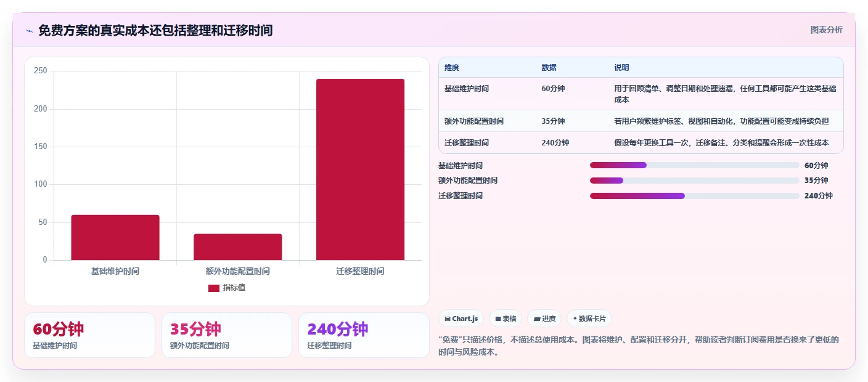This screenshot has height=382, width=868.
Task: Click the 基础维护时间 table row label
Action: pyautogui.click(x=467, y=89)
